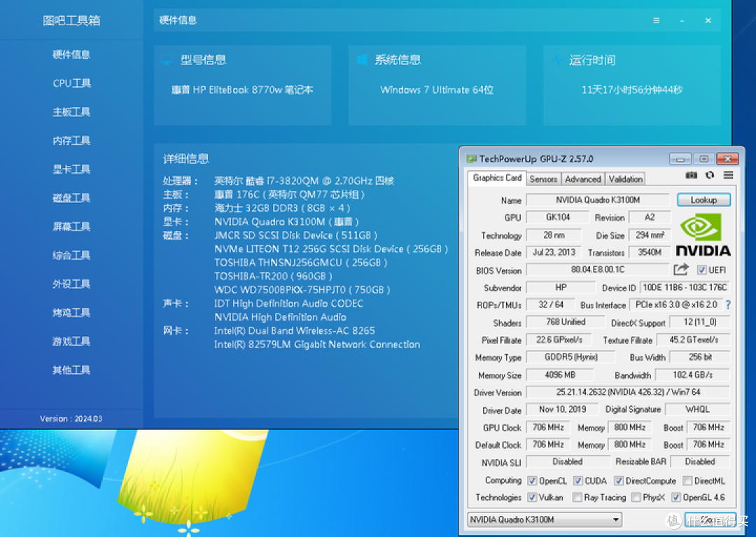Select 综合工具 in sidebar
The image size is (756, 537).
click(x=71, y=256)
